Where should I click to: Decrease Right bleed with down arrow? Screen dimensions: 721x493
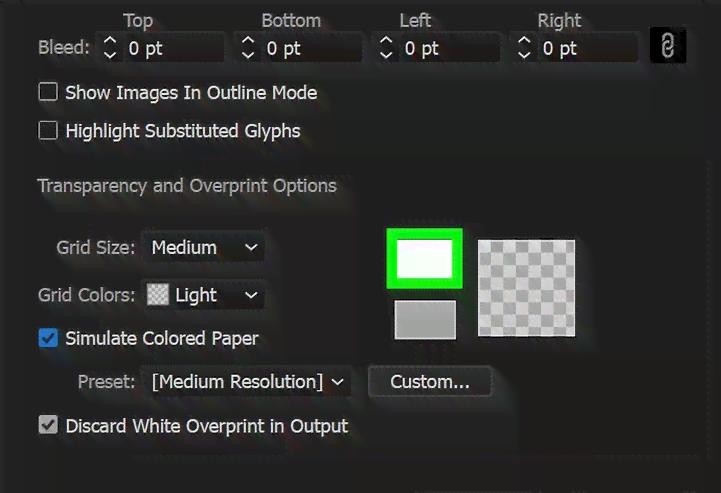coord(524,55)
